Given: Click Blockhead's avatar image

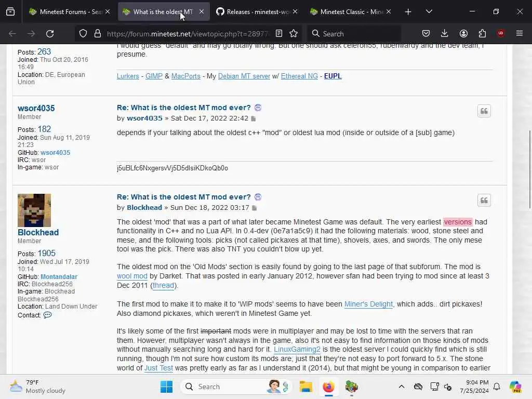Looking at the screenshot, I should 34,210.
